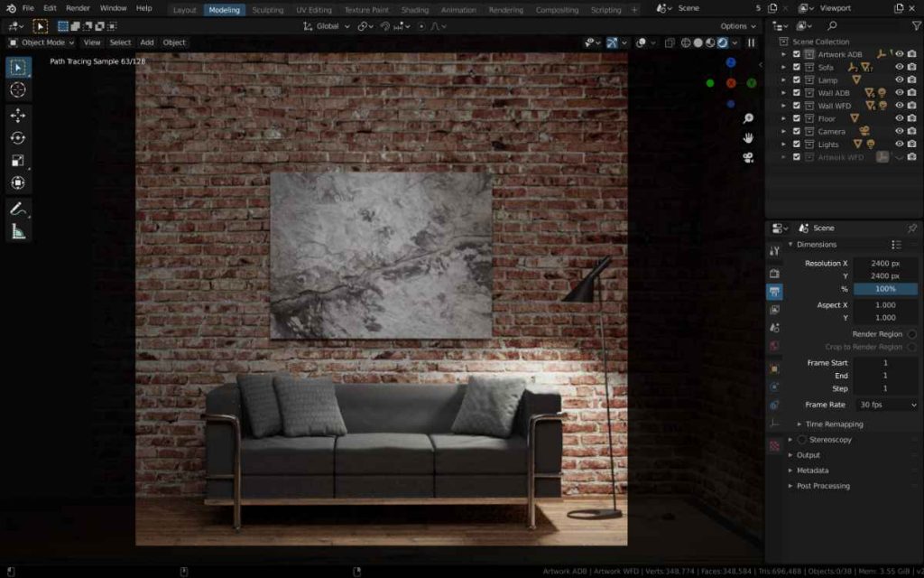Uncheck the Lamp collection checkbox

click(796, 79)
